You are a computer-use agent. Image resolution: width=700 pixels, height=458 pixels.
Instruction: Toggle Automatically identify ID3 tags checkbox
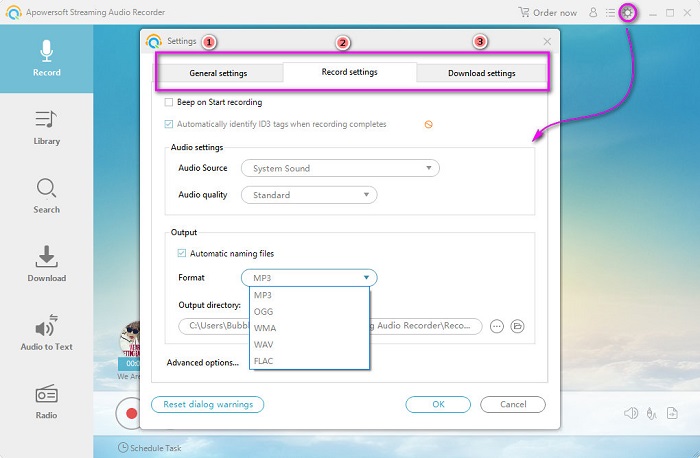pyautogui.click(x=169, y=124)
